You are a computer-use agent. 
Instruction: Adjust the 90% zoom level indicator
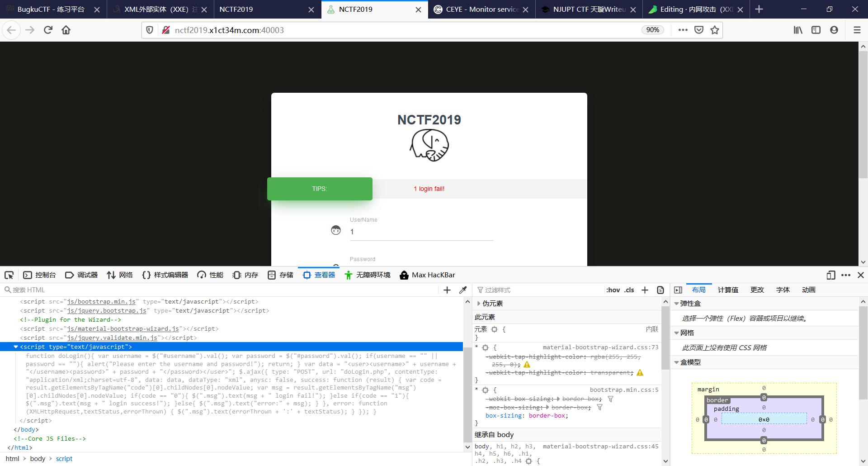[652, 30]
